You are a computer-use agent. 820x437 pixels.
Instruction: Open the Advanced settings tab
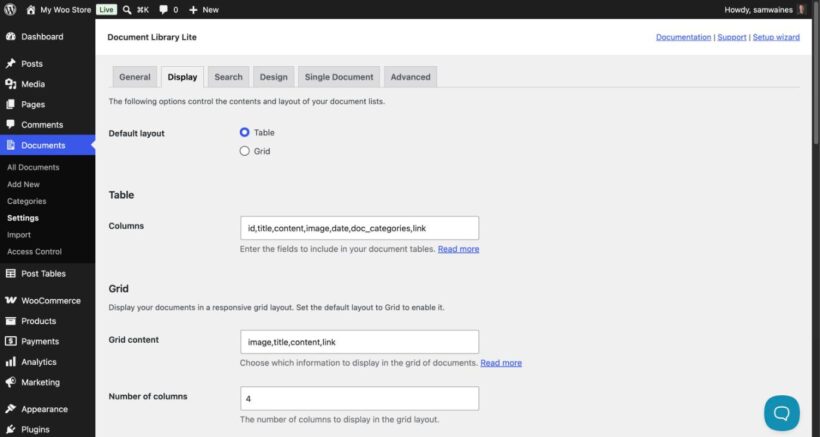pos(410,77)
